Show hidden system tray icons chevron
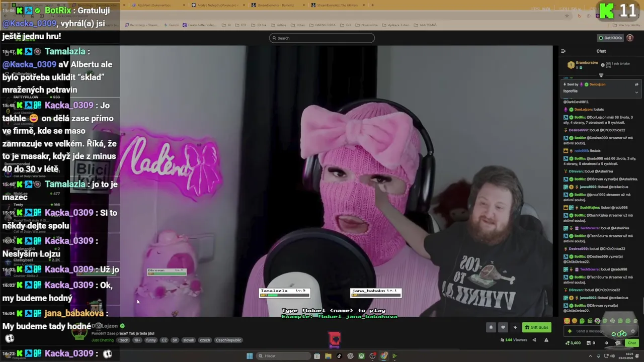This screenshot has height=362, width=644. 591,356
